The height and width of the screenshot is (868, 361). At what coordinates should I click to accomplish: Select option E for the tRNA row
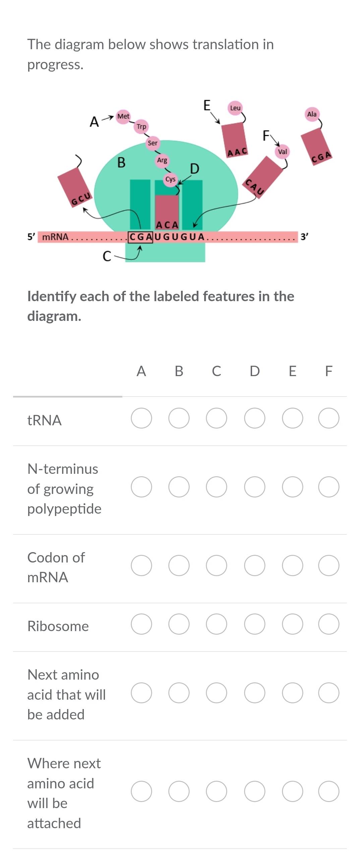(292, 418)
